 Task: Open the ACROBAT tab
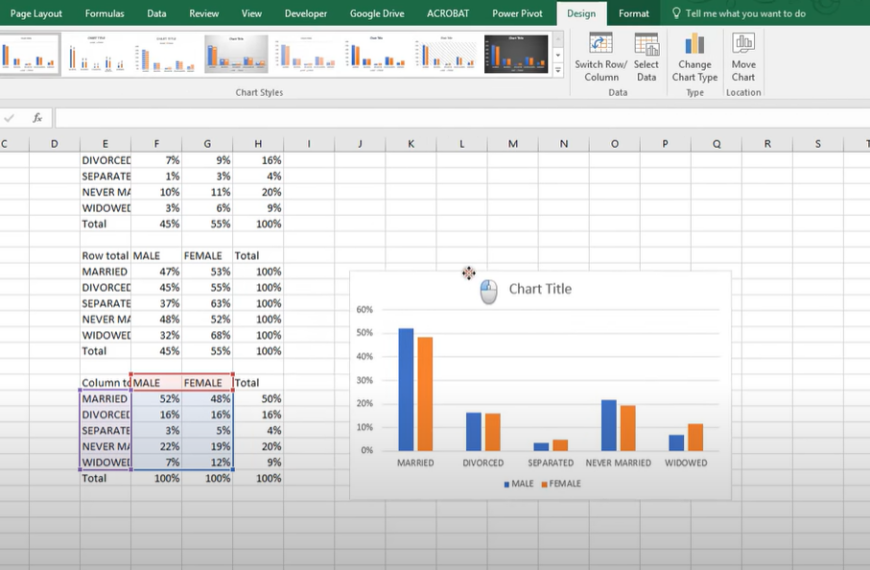[x=448, y=13]
